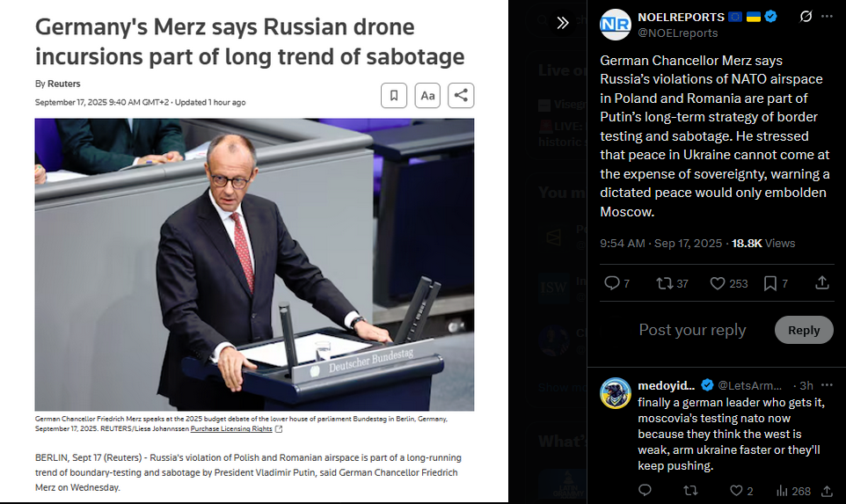Open NOELREPORTS profile avatar
The width and height of the screenshot is (846, 504).
pyautogui.click(x=615, y=25)
